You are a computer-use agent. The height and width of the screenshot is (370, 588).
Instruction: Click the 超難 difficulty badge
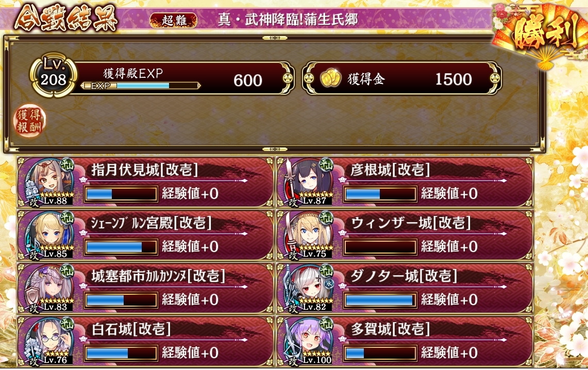click(173, 20)
